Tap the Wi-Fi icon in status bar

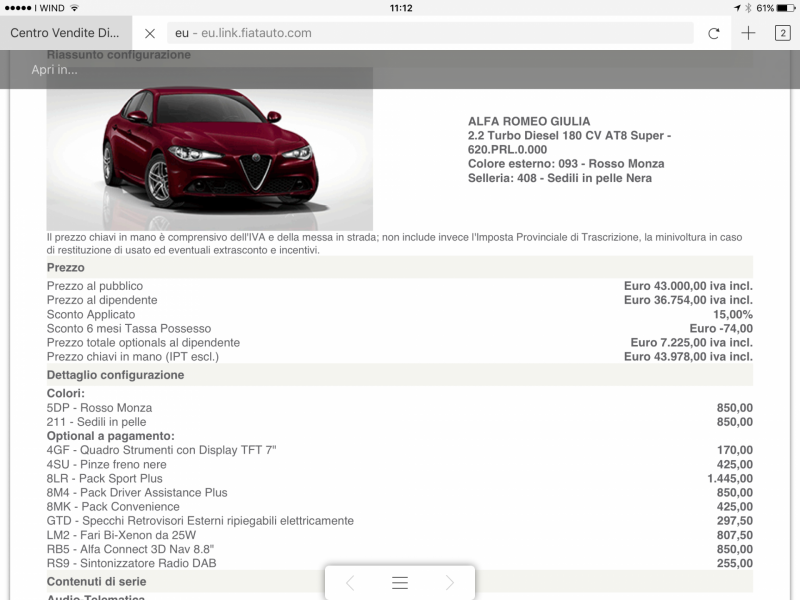coord(74,8)
